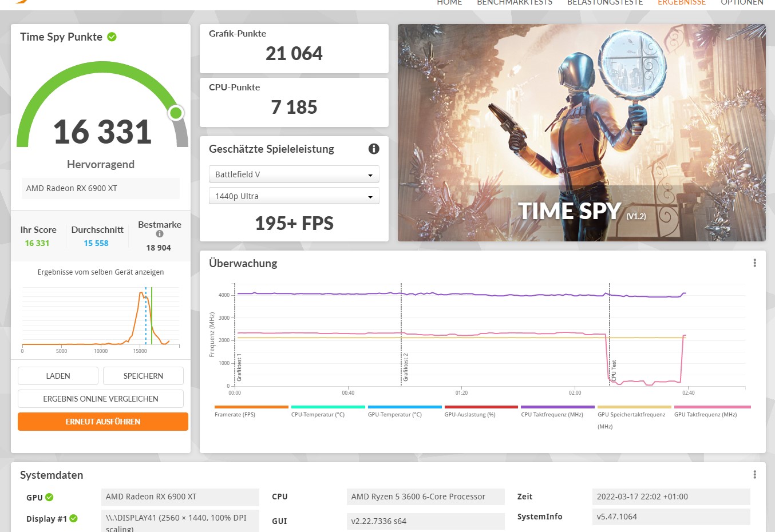The height and width of the screenshot is (532, 775).
Task: Click the Hervorragend rating label
Action: pos(101,164)
